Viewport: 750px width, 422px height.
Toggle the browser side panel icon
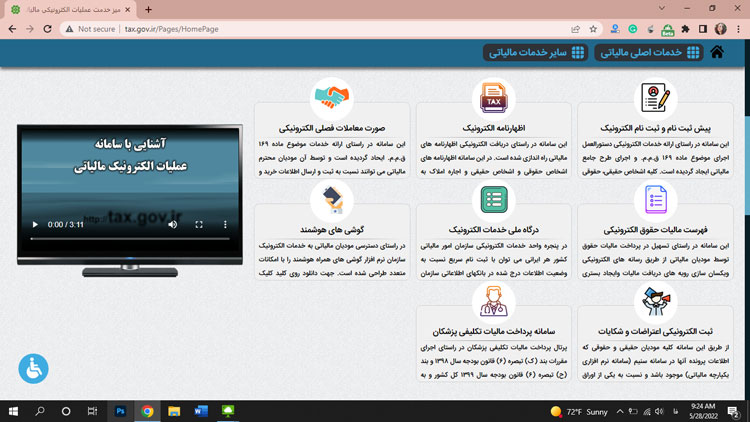(x=703, y=29)
